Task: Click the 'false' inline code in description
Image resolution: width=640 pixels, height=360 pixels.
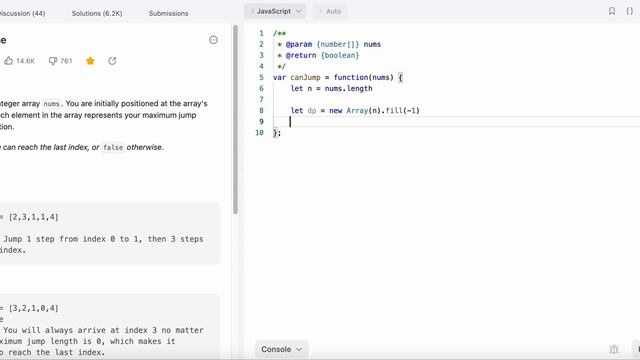Action: click(113, 147)
